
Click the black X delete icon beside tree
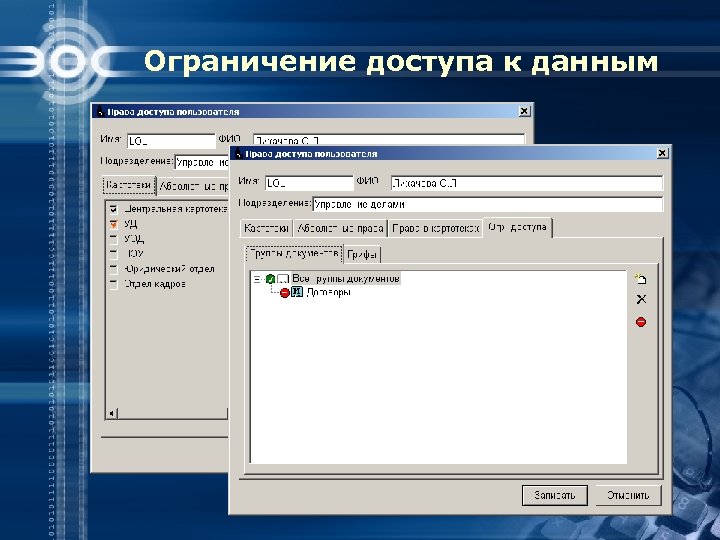[641, 299]
